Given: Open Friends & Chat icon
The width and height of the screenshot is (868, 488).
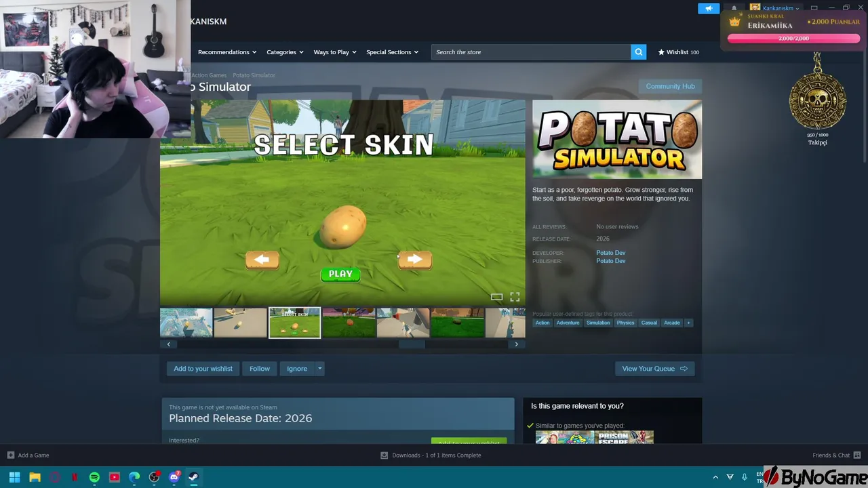Looking at the screenshot, I should pos(857,455).
